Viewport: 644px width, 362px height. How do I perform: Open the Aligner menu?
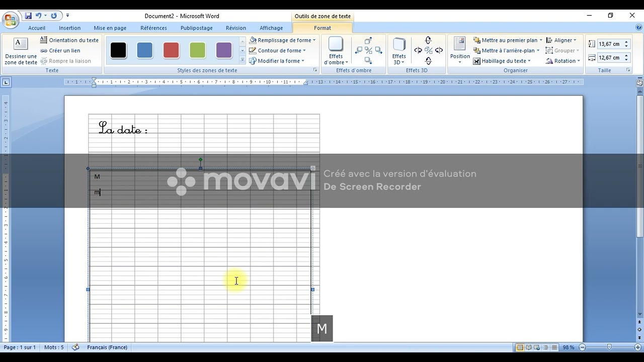pyautogui.click(x=561, y=40)
